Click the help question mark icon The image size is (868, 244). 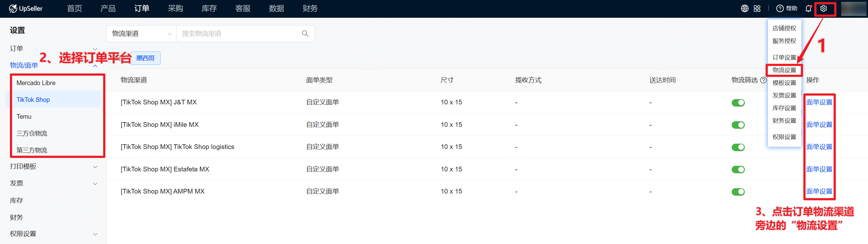(779, 9)
